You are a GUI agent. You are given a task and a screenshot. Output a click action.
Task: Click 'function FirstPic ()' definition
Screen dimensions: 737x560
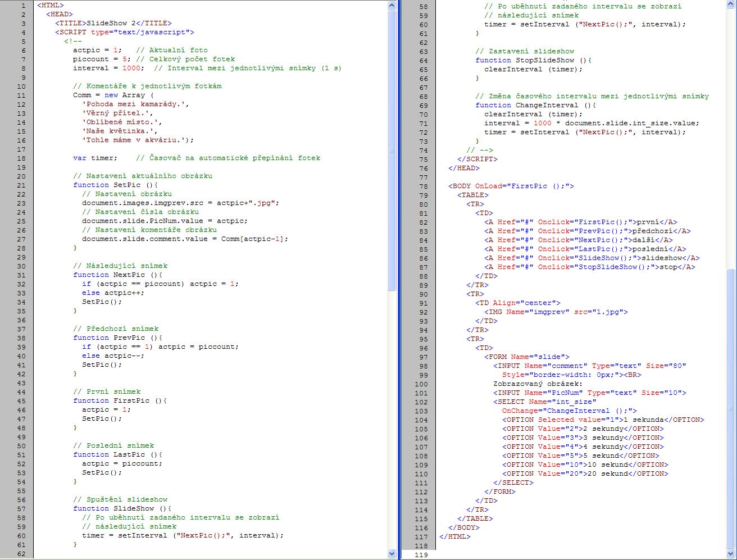(120, 400)
